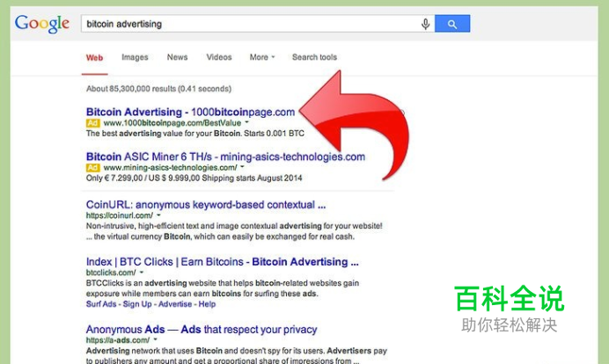The width and height of the screenshot is (609, 364).
Task: Open dropdown arrow next to coinurl.com URL
Action: (x=158, y=215)
